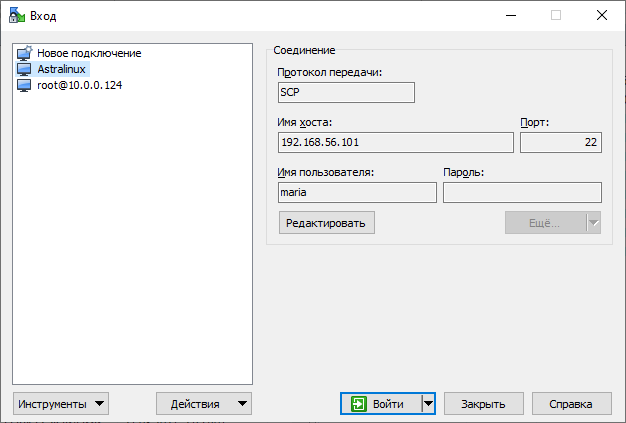
Task: Click the Порт field showing 22
Action: 560,142
